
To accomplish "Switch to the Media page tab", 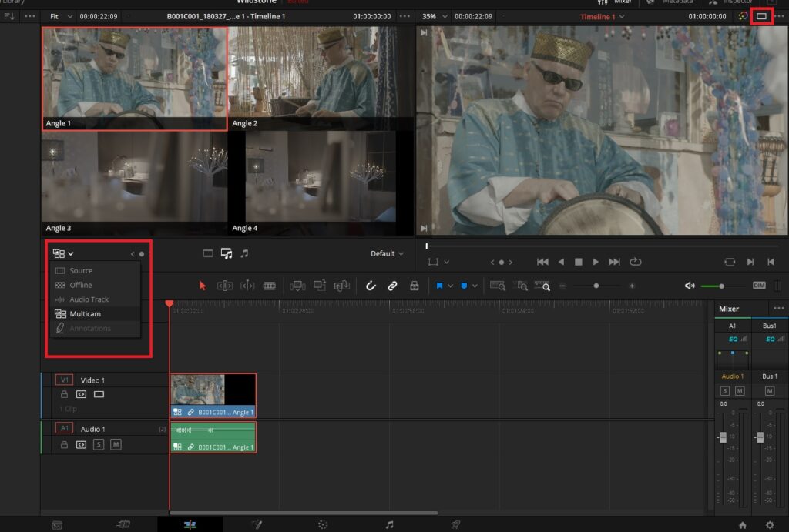I will click(57, 525).
